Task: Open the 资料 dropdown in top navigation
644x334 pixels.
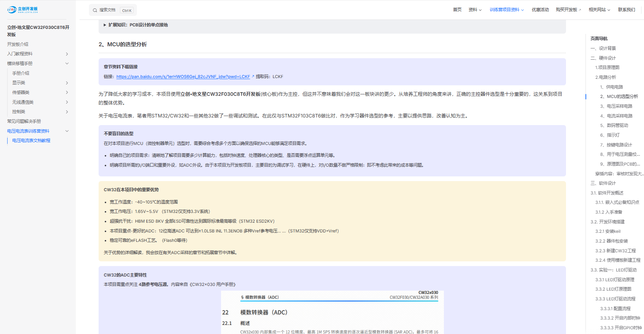Action: point(475,10)
